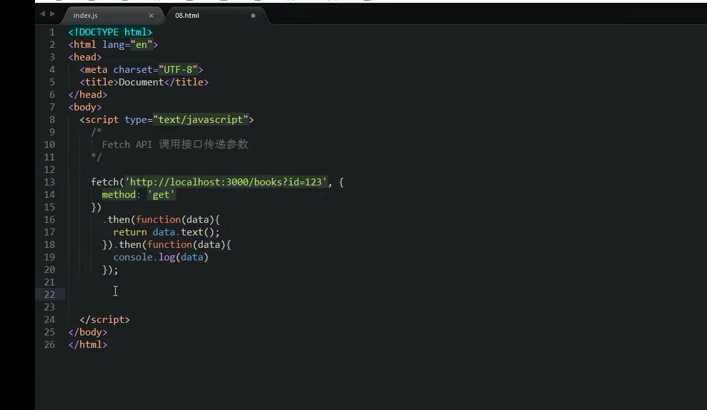The height and width of the screenshot is (410, 707).
Task: Click line number 26 in the gutter
Action: 49,344
